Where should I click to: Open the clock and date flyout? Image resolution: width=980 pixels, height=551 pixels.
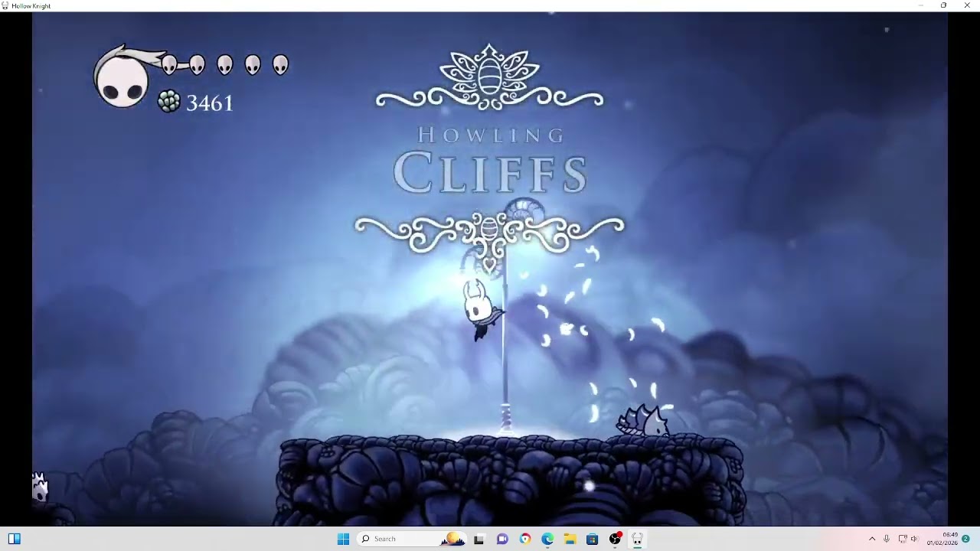(x=942, y=539)
